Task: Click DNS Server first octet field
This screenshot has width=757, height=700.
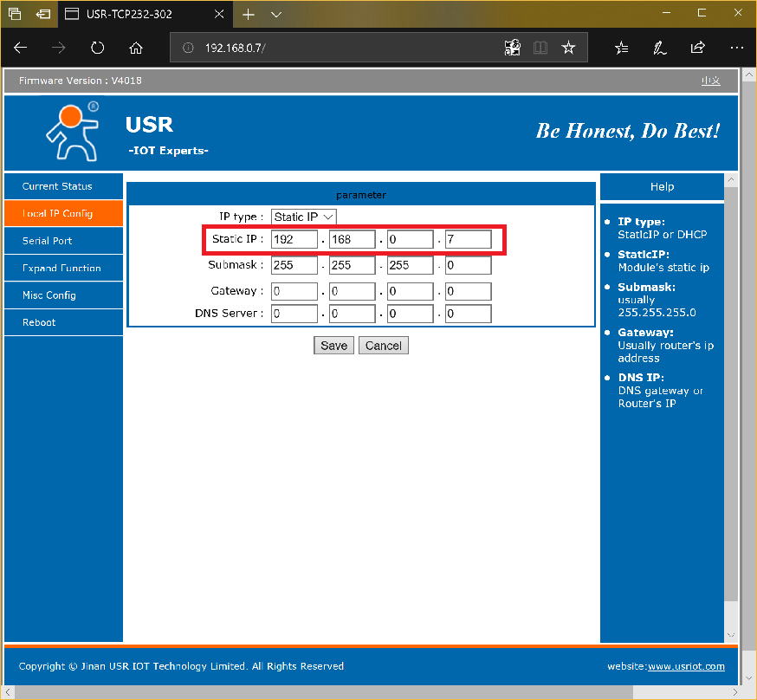Action: (x=294, y=314)
